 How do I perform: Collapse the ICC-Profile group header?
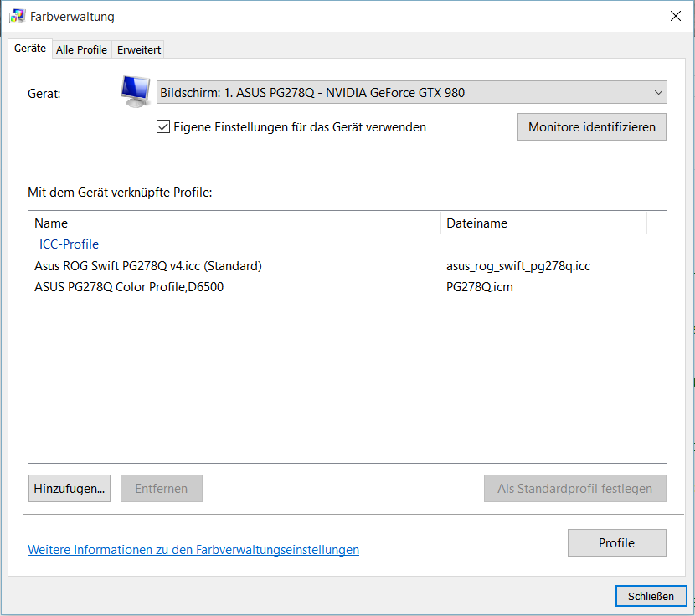(x=69, y=244)
